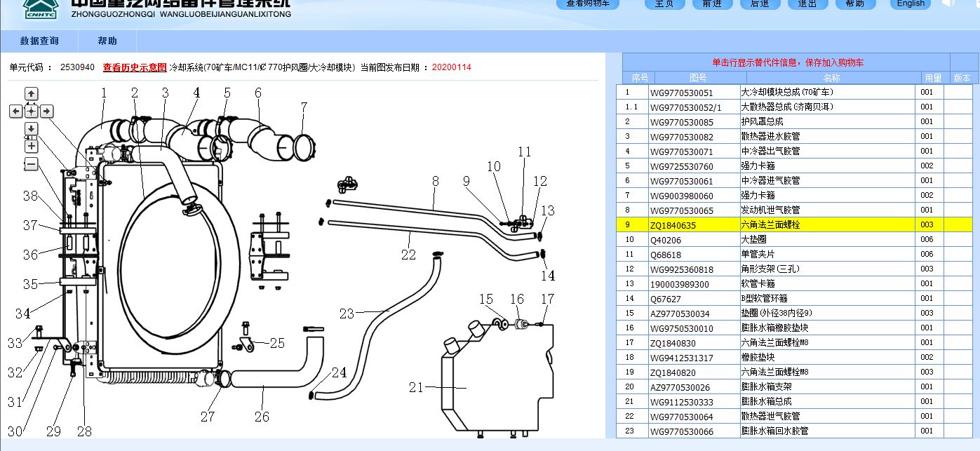Image resolution: width=980 pixels, height=451 pixels.
Task: Select the B型软管环箍 row
Action: click(x=794, y=298)
